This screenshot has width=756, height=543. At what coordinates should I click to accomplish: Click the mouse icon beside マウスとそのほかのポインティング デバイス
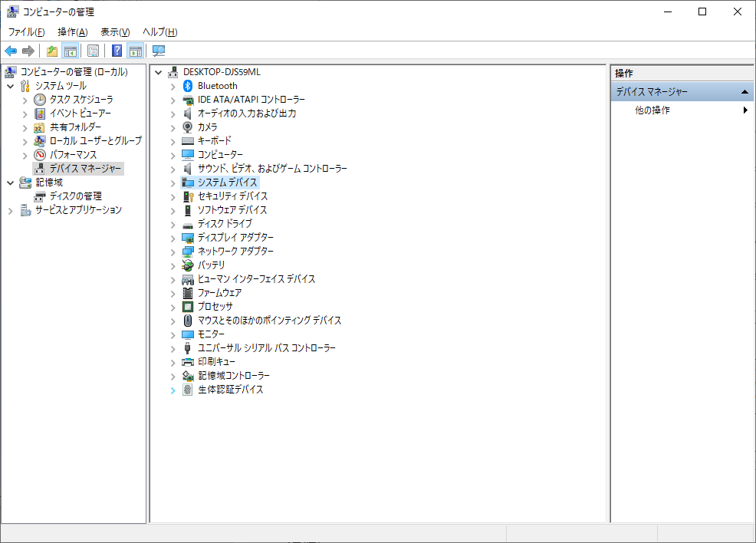tap(188, 321)
